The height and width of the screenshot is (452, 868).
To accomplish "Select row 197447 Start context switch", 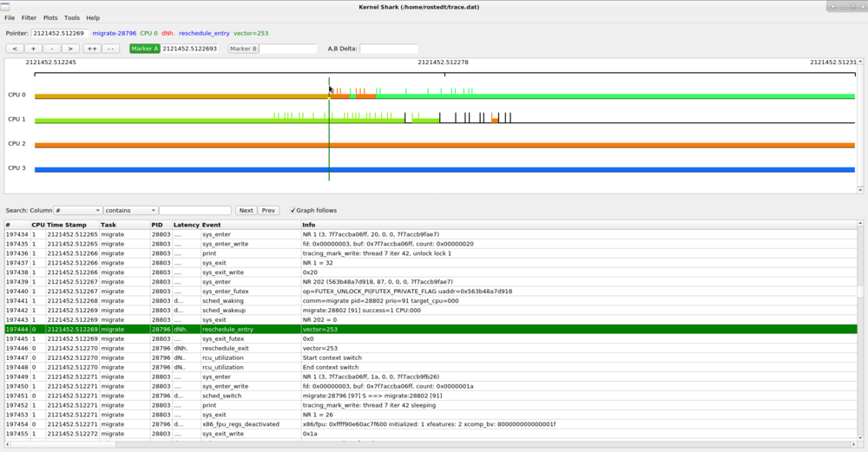I will 431,358.
